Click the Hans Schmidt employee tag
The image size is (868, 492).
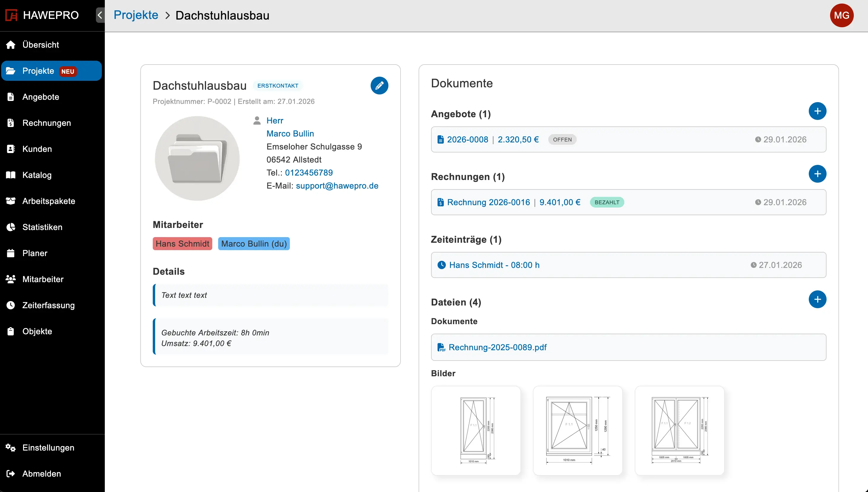(182, 244)
